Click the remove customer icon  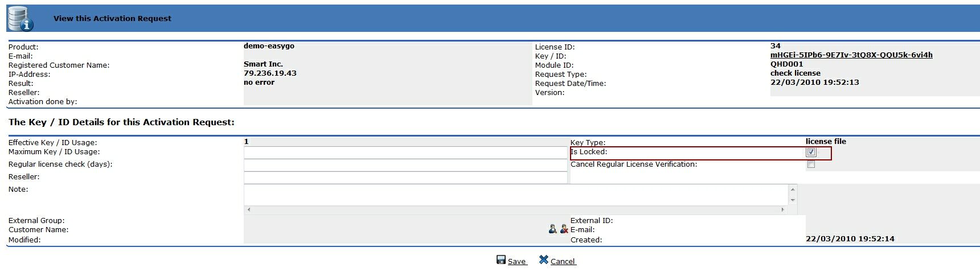(564, 229)
